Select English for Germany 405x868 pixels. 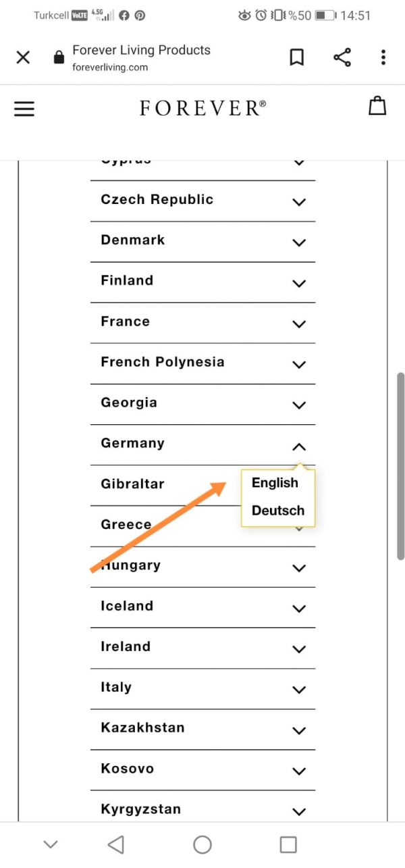click(275, 483)
